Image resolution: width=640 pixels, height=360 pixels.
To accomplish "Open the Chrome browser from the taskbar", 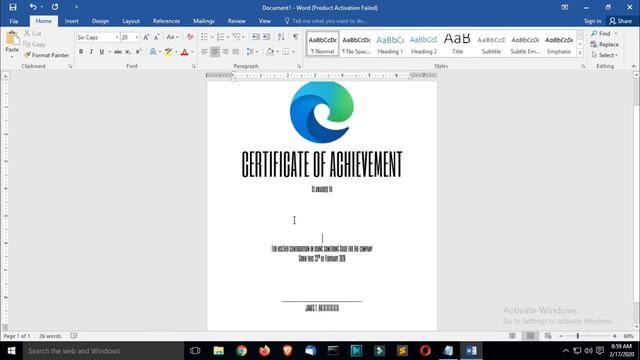I will click(x=242, y=351).
